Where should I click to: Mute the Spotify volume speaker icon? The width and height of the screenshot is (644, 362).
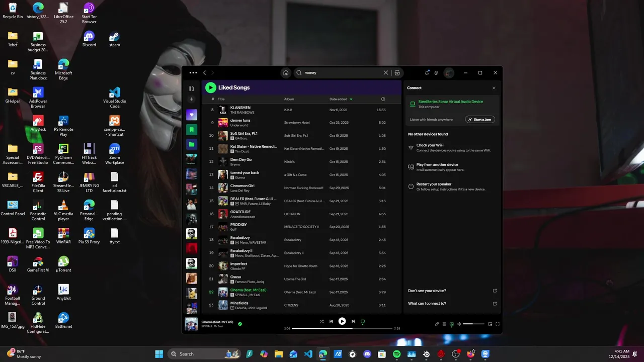(x=459, y=324)
